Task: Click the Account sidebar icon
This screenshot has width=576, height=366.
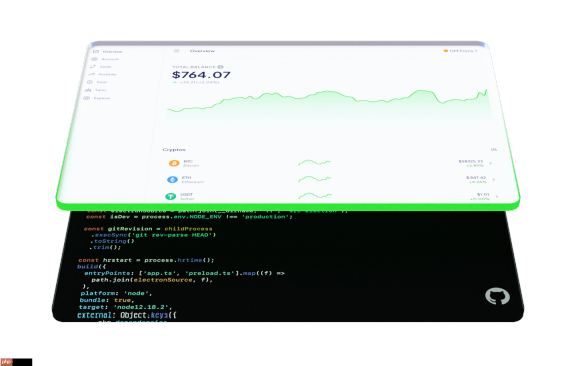Action: (x=94, y=59)
